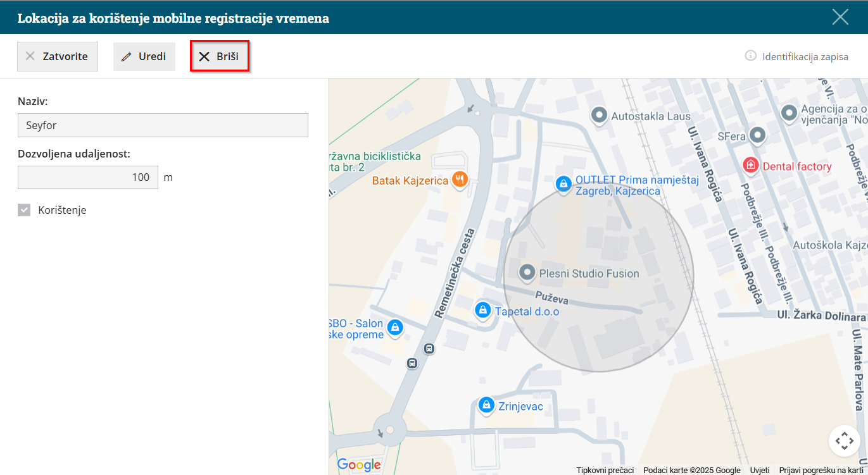
Task: Select the Zrinjevac shop marker
Action: tap(486, 405)
